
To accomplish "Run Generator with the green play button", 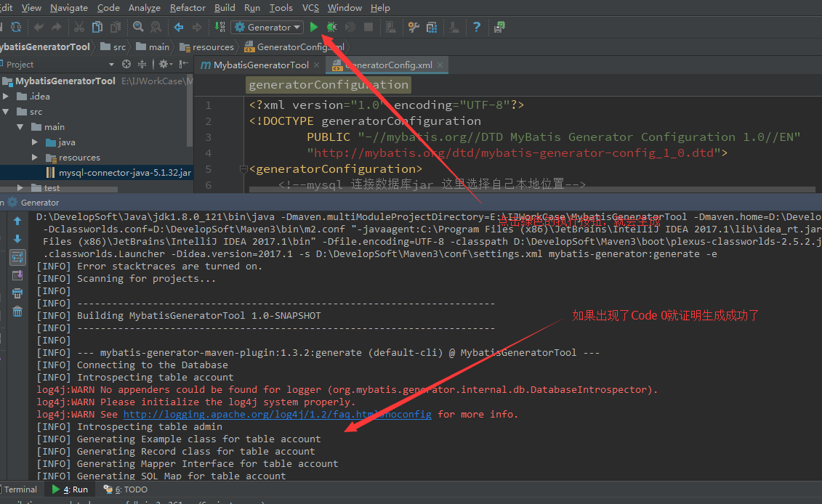I will 314,28.
